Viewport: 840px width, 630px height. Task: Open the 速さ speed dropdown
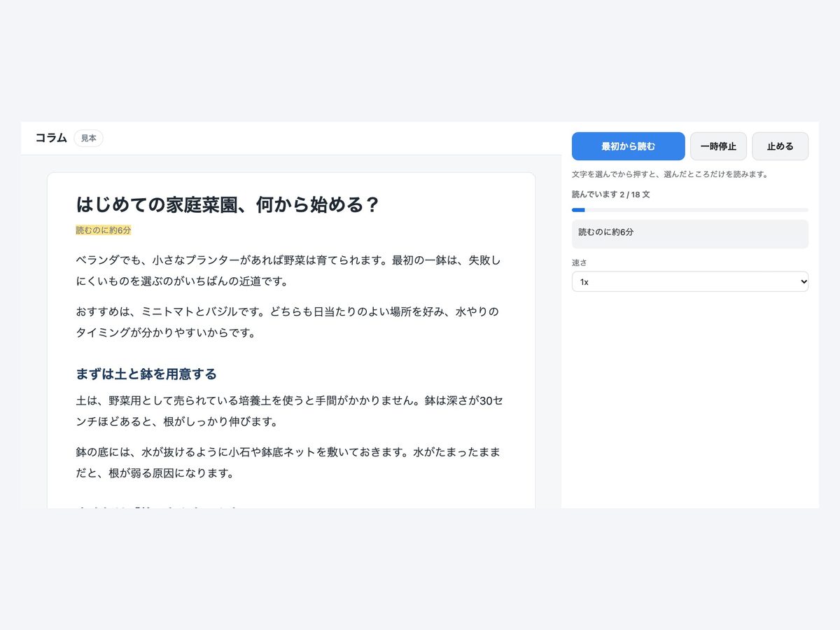click(x=690, y=281)
